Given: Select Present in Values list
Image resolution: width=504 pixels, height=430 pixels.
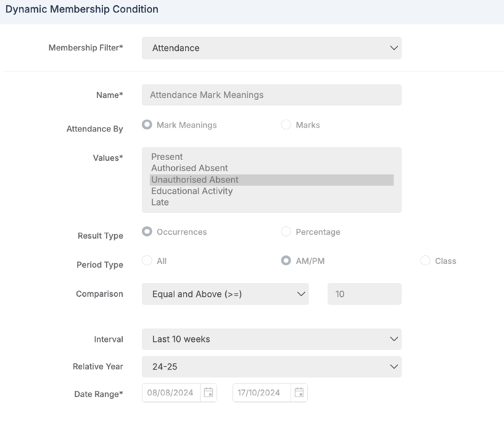Looking at the screenshot, I should [167, 157].
